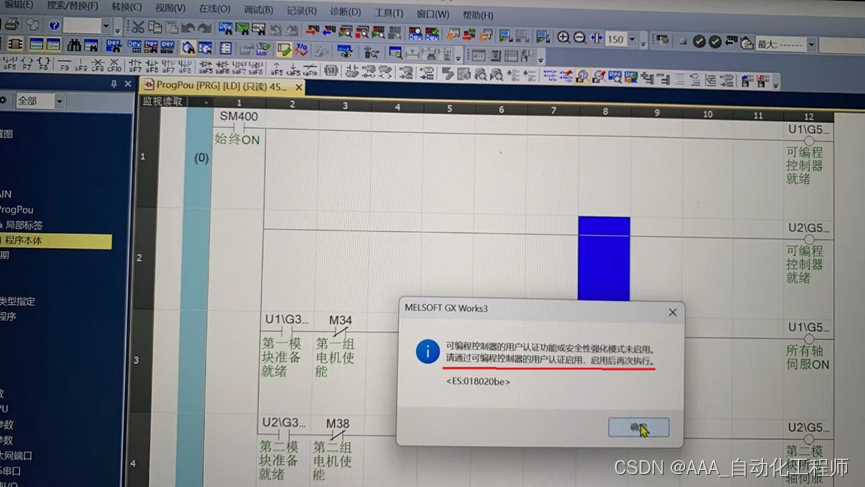Click the F9 horizontal line ladder icon
This screenshot has width=865, height=487.
click(65, 63)
